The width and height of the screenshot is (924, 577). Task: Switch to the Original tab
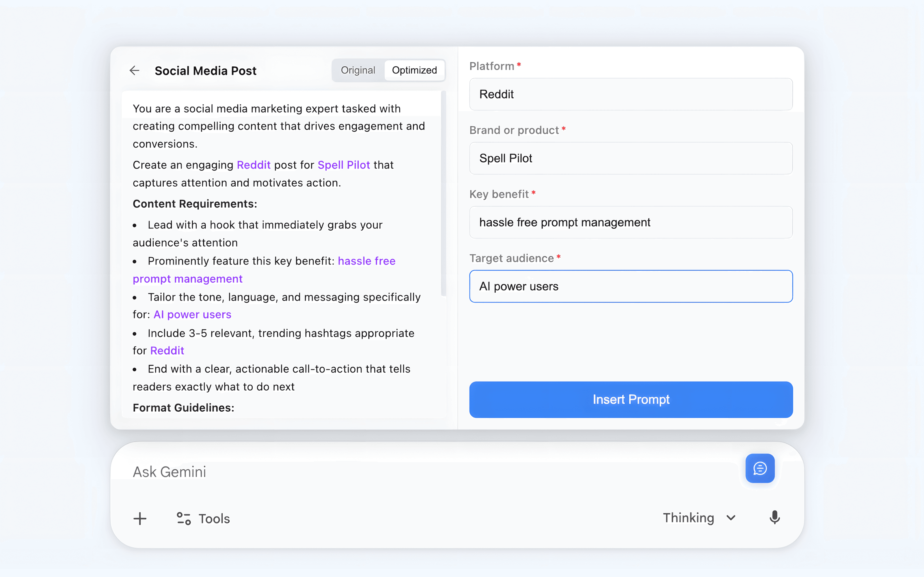[358, 70]
